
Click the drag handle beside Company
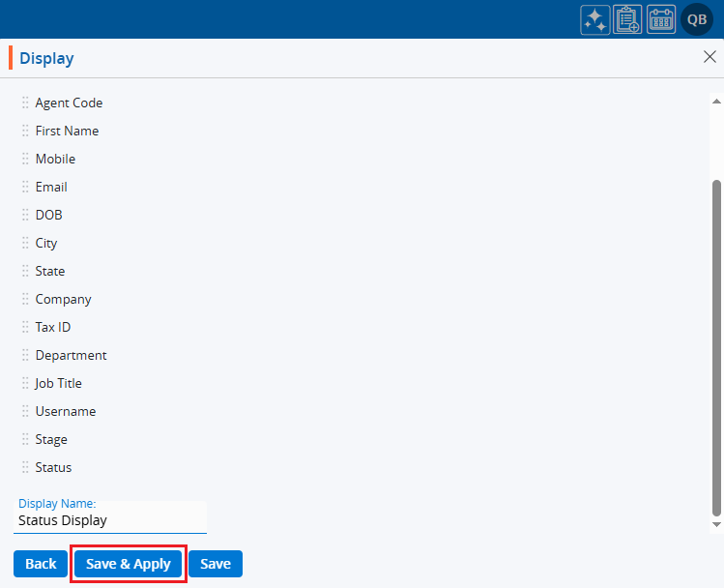pyautogui.click(x=26, y=299)
